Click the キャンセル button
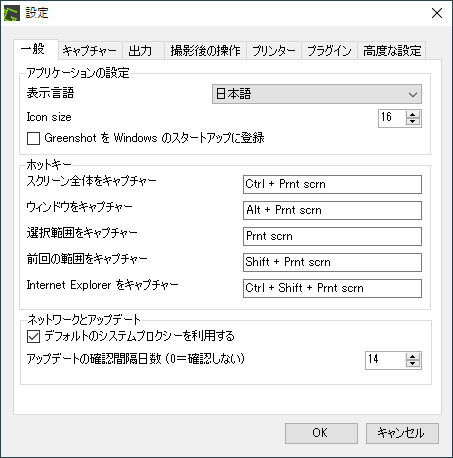453x458 pixels. pyautogui.click(x=402, y=433)
